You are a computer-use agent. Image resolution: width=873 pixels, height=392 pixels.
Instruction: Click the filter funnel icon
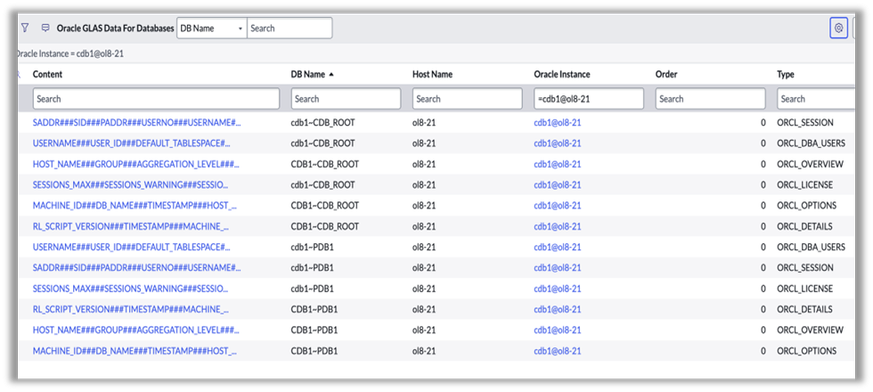[24, 27]
